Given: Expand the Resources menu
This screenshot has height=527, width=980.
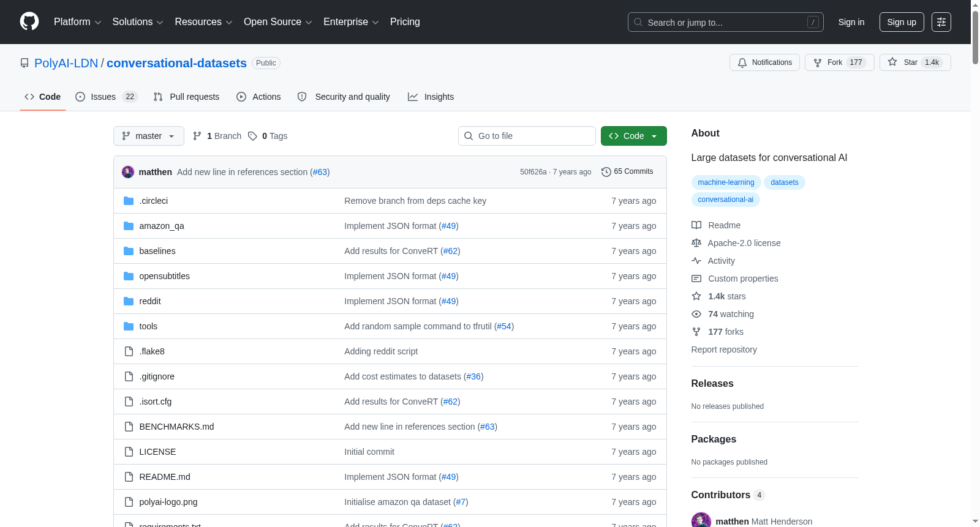Looking at the screenshot, I should tap(203, 22).
